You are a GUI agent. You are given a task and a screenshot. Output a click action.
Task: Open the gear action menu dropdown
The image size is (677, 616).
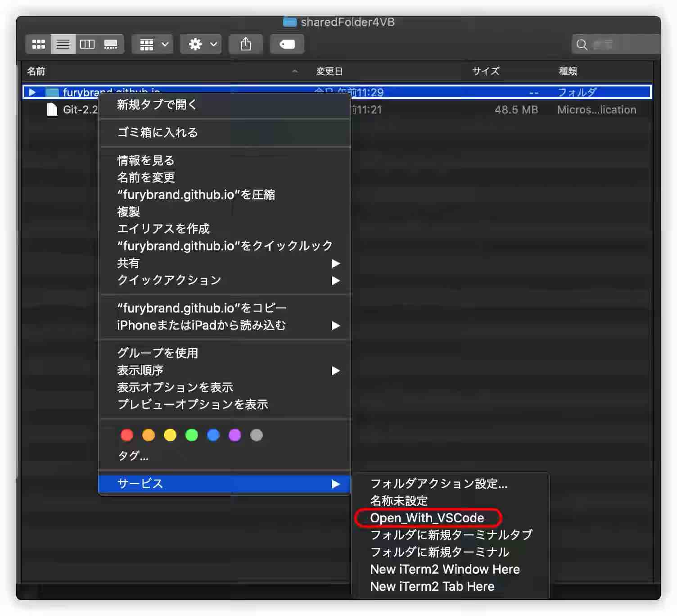pos(201,44)
